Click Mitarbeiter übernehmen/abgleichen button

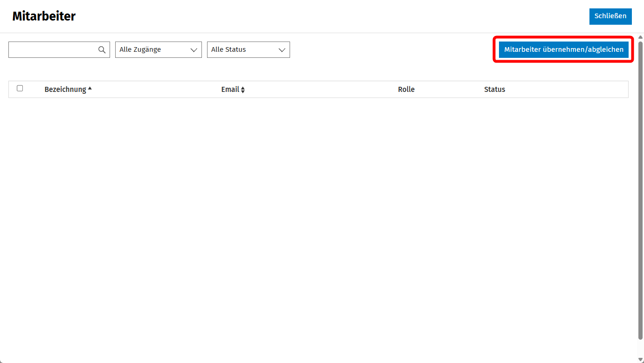564,49
